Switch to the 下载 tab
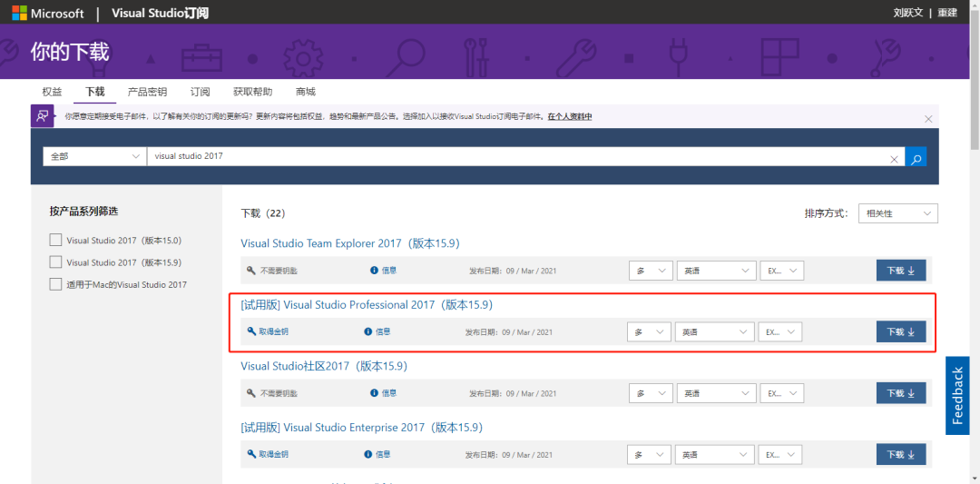Viewport: 980px width, 484px height. 95,92
